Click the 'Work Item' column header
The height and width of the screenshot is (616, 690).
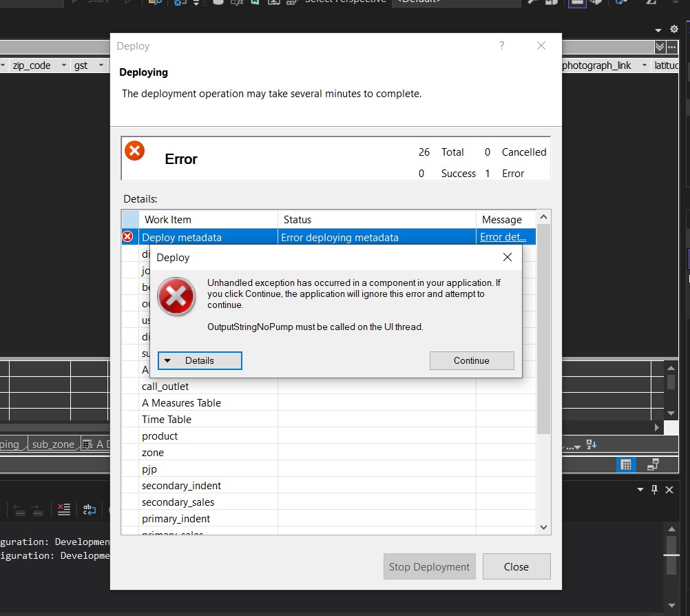point(208,219)
